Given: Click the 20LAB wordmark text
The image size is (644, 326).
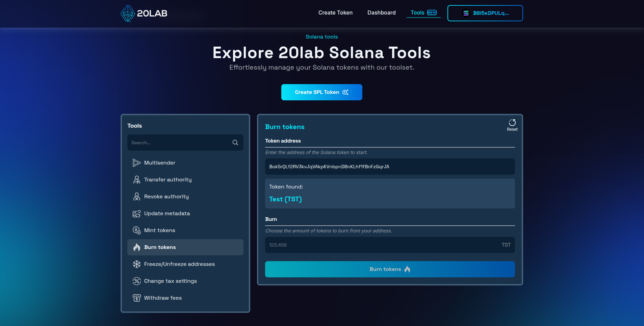Looking at the screenshot, I should pos(152,14).
